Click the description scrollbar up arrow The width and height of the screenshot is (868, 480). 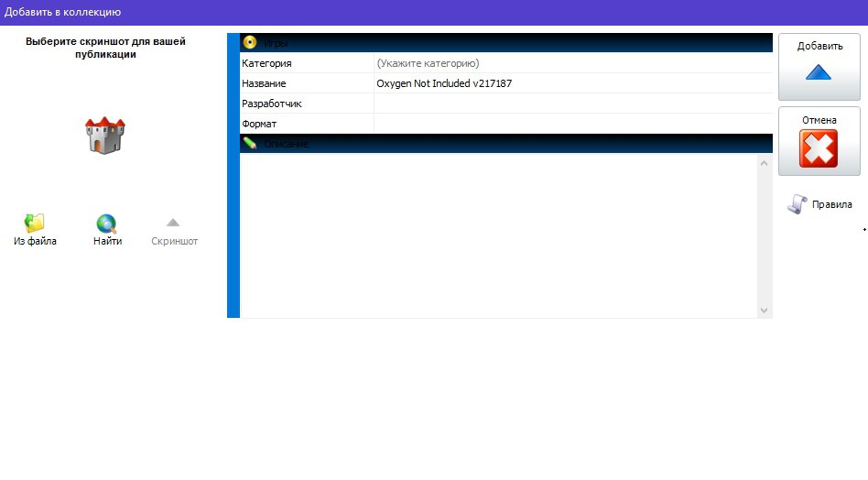(x=764, y=163)
